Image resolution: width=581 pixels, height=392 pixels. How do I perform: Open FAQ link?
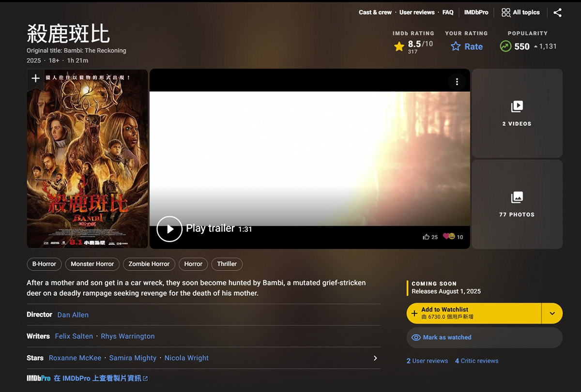pyautogui.click(x=448, y=13)
